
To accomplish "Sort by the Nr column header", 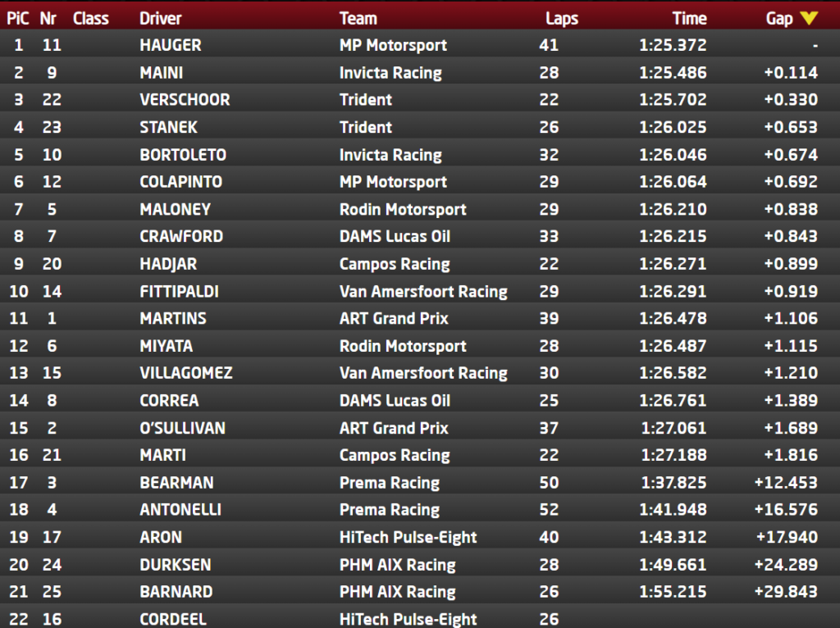I will (48, 18).
